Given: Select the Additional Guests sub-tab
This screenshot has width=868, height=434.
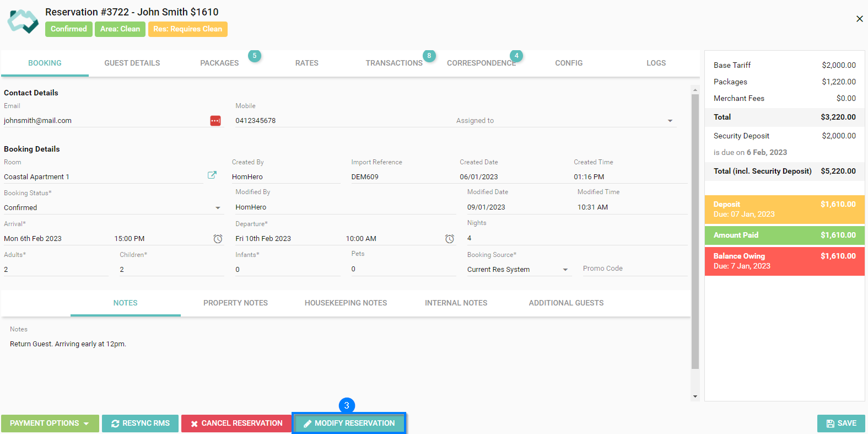Looking at the screenshot, I should click(x=566, y=303).
